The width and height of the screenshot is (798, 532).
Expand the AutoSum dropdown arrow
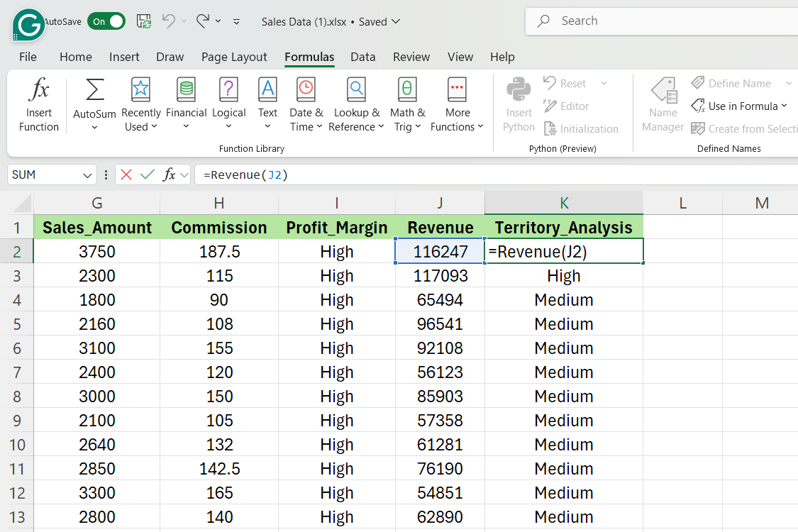(94, 128)
